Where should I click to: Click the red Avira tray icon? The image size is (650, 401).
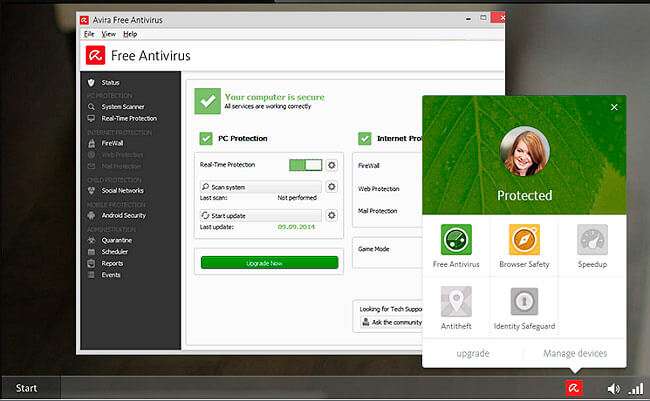574,388
